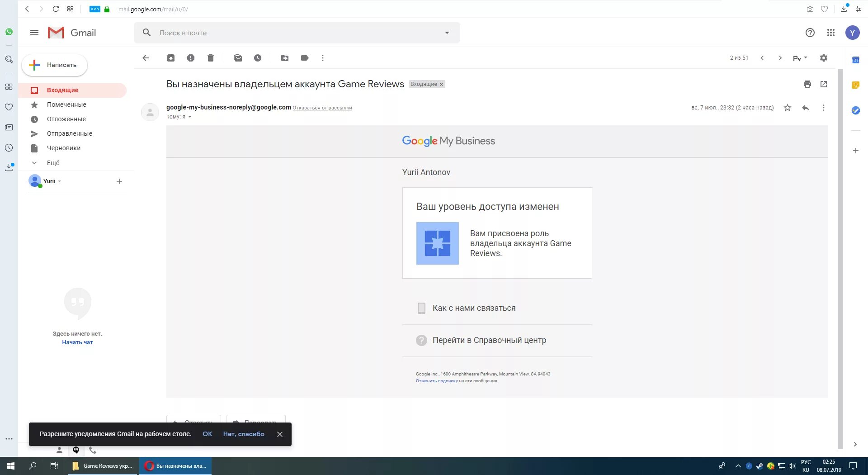Open Calendar in side panel
The image size is (868, 475).
[x=856, y=60]
